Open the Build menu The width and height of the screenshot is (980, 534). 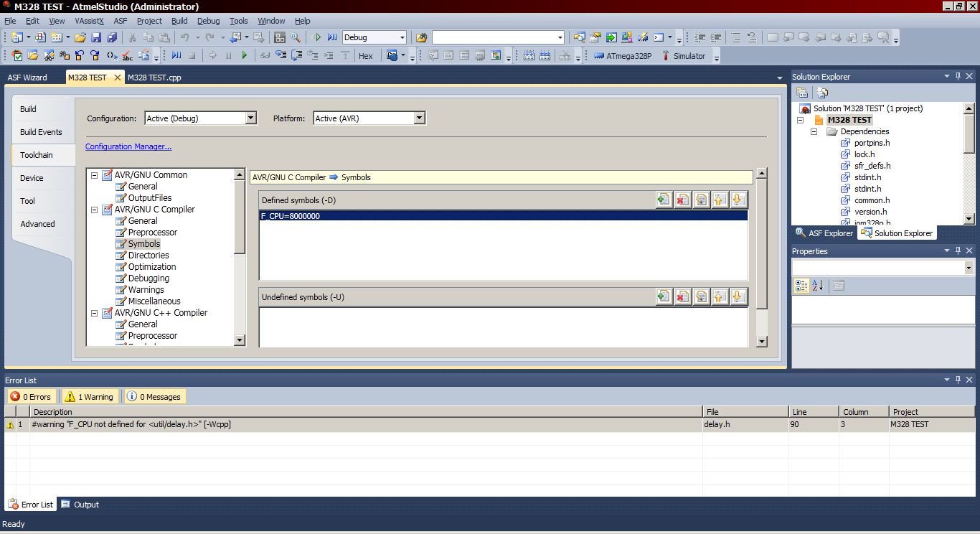pyautogui.click(x=179, y=21)
